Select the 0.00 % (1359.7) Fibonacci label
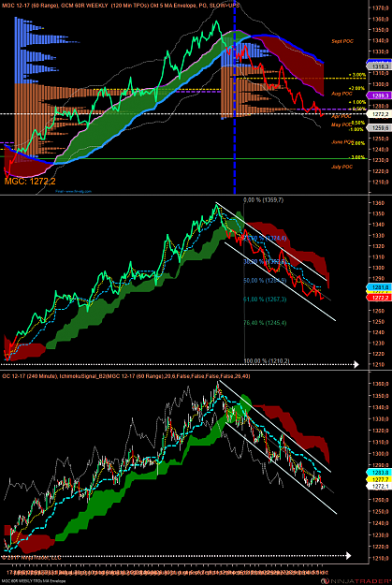Screen dimensions: 392x585 coord(263,200)
